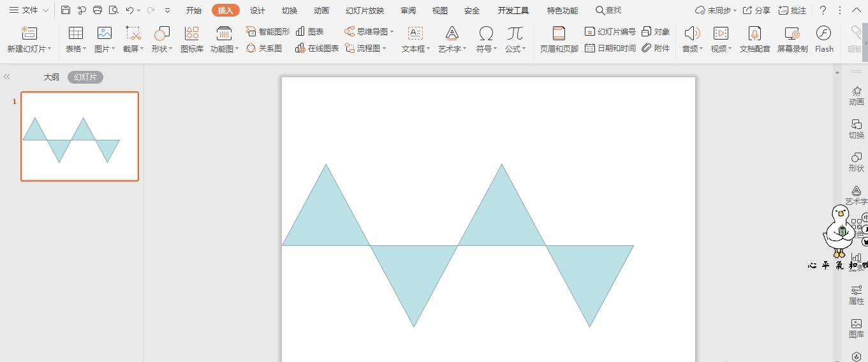The height and width of the screenshot is (362, 868).
Task: Insert a 关系图 relationship diagram
Action: [264, 48]
